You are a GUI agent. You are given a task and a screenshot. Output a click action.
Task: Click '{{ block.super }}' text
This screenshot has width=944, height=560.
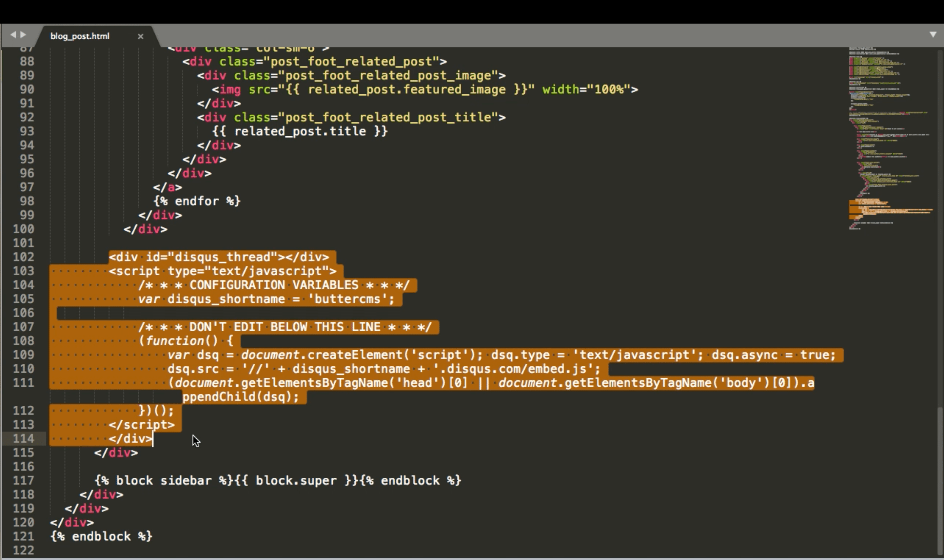tap(296, 480)
